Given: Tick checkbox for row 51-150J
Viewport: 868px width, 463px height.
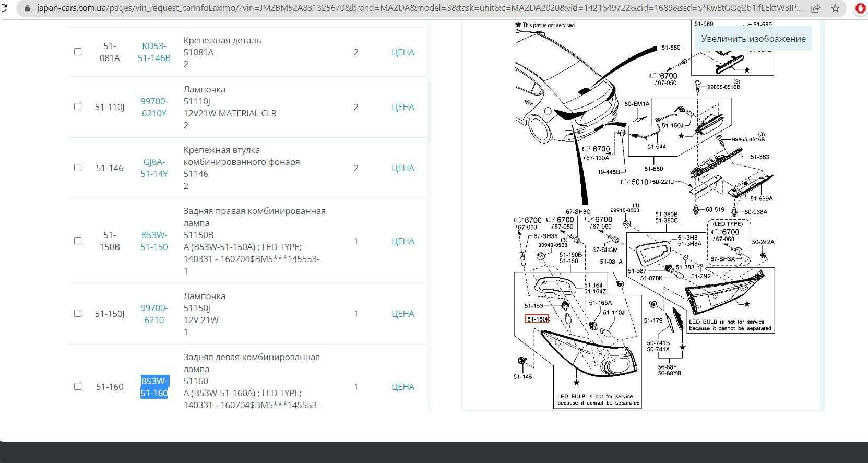Looking at the screenshot, I should [x=78, y=313].
